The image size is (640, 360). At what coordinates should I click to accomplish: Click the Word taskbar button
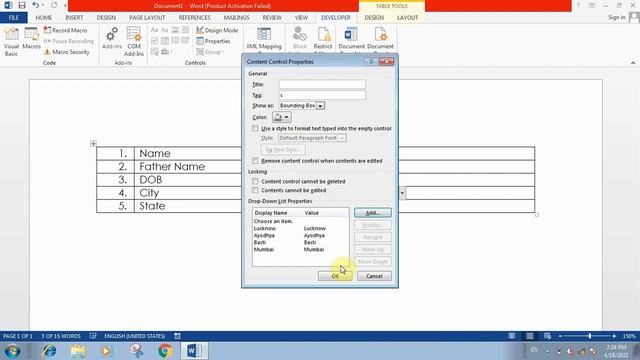tap(194, 351)
